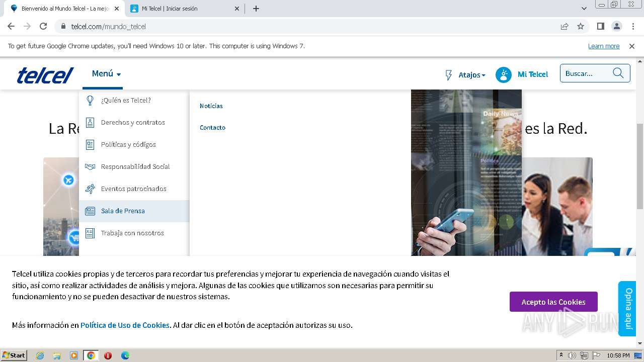
Task: Click the phone-in-hand news image
Action: click(x=466, y=172)
